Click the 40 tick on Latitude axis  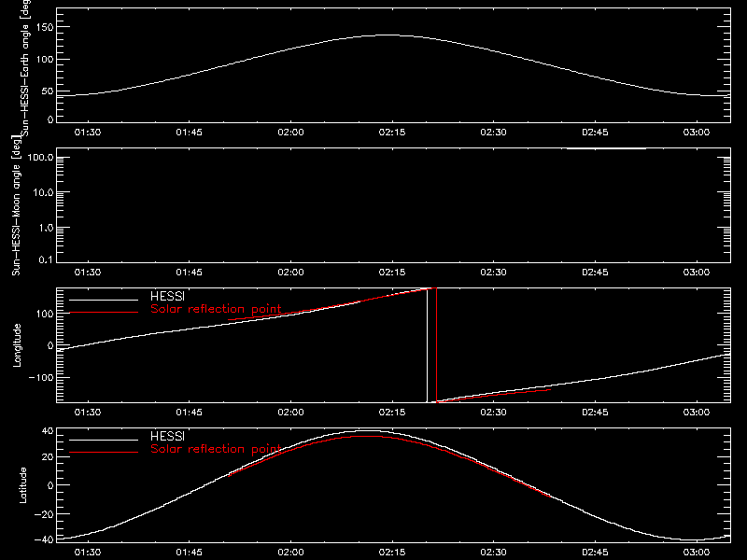click(x=48, y=431)
